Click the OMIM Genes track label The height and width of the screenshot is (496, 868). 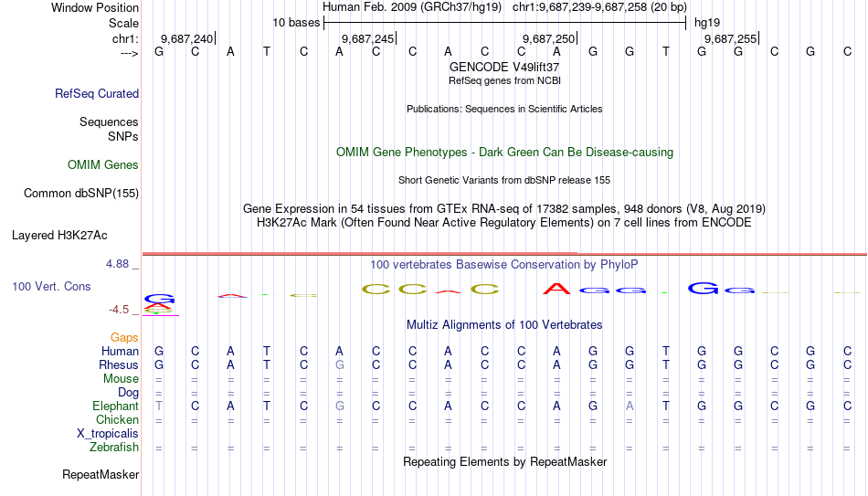[x=103, y=165]
